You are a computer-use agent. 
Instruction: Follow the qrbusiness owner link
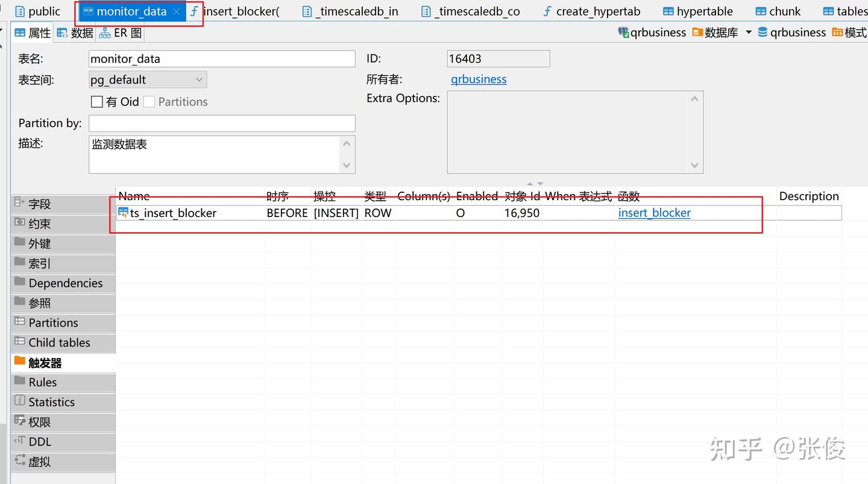pos(479,79)
